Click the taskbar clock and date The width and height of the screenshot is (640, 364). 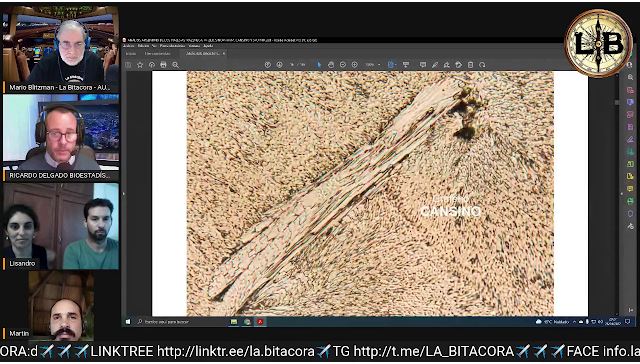click(613, 322)
